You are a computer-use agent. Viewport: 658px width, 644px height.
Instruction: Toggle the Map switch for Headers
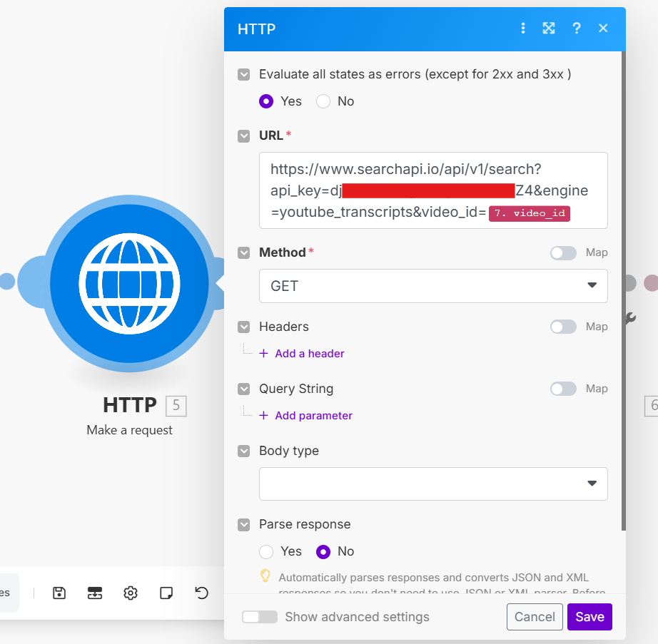point(563,327)
